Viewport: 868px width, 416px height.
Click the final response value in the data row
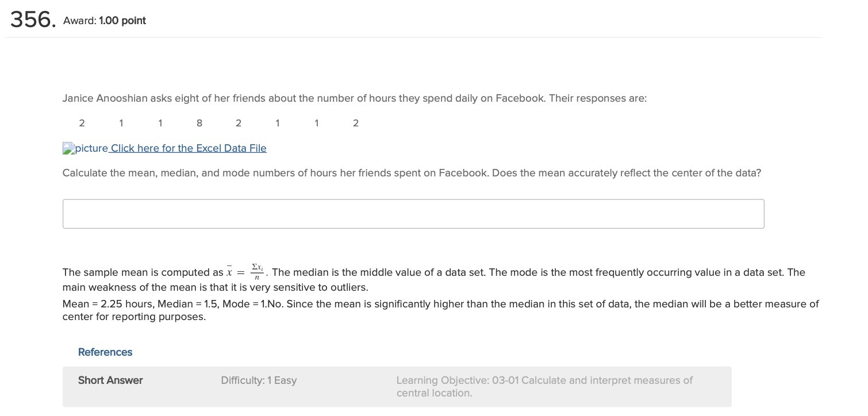point(356,123)
